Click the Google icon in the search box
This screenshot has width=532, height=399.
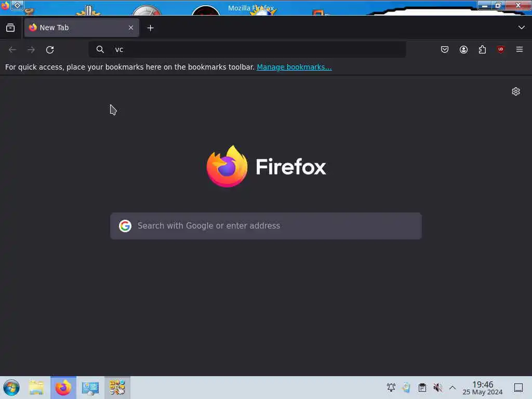(x=125, y=225)
